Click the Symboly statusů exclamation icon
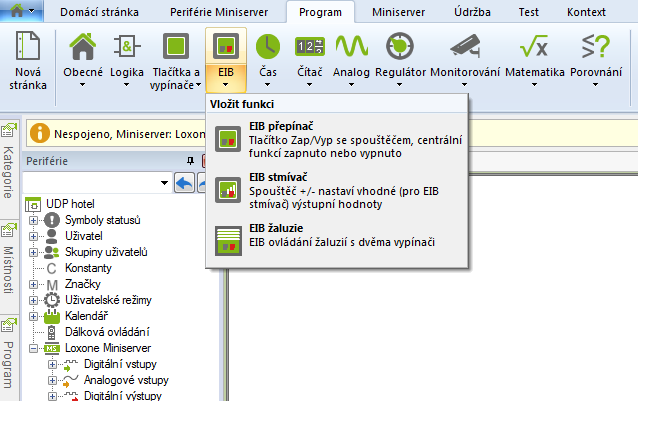672x423 pixels. [x=52, y=220]
